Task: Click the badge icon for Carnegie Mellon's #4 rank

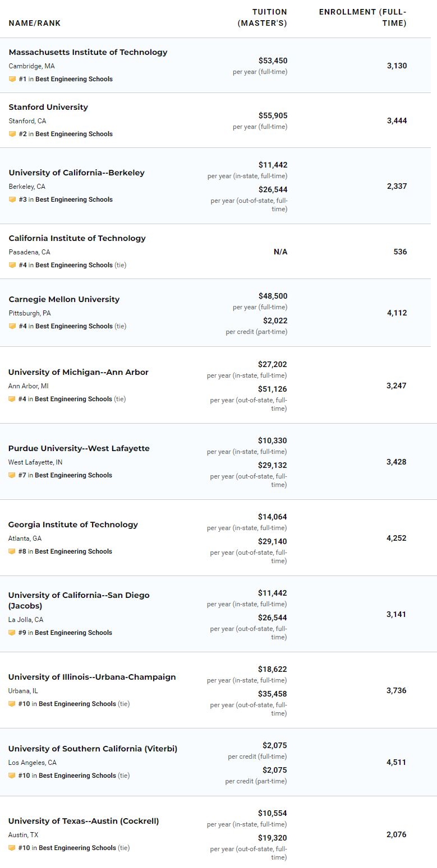Action: point(12,326)
